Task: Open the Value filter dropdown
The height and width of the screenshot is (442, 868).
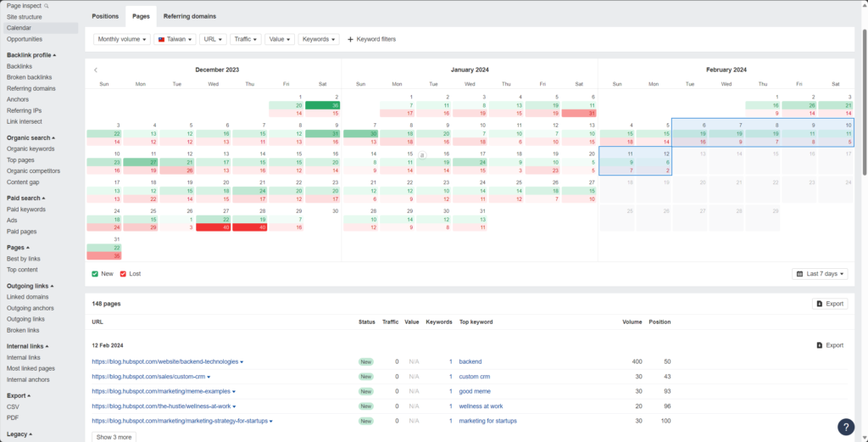Action: (280, 39)
